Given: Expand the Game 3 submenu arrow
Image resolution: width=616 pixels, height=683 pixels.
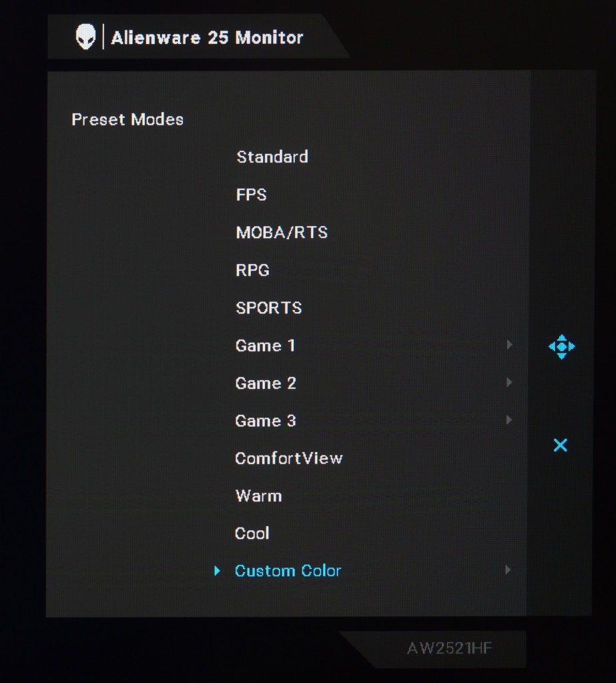Looking at the screenshot, I should (x=509, y=420).
